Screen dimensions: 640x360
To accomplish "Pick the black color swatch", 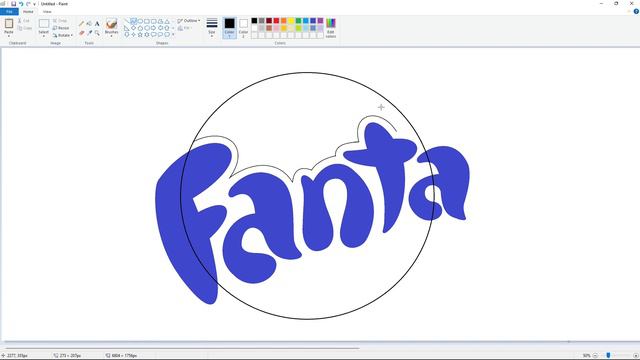I will [254, 20].
